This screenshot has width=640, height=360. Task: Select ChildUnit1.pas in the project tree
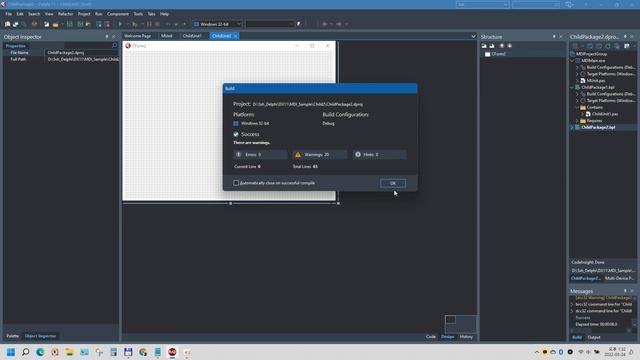(x=604, y=114)
